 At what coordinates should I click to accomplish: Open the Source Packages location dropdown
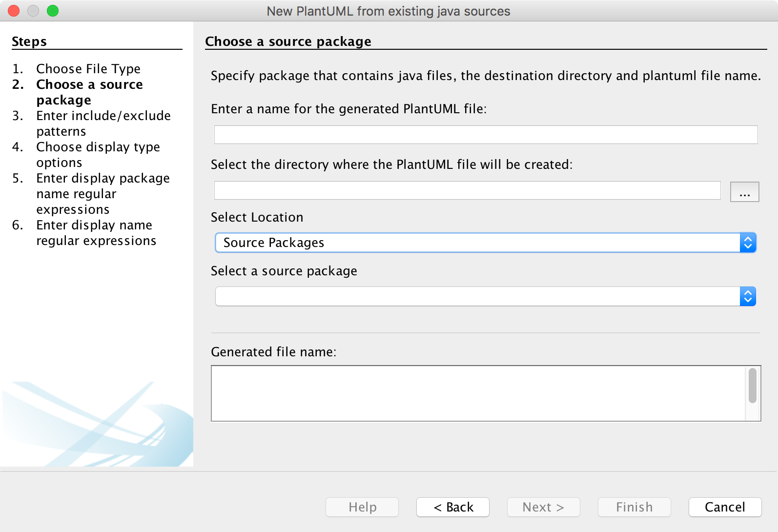click(477, 243)
